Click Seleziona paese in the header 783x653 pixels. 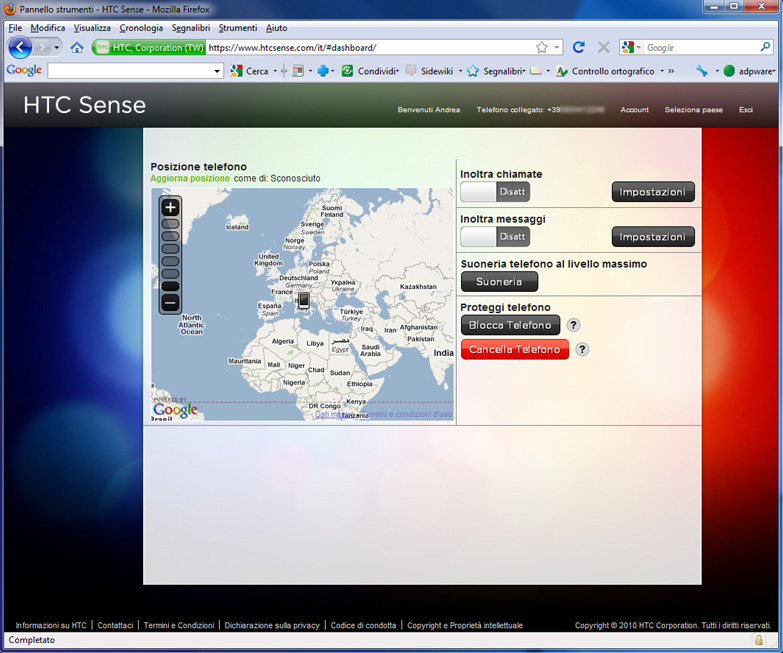(693, 110)
